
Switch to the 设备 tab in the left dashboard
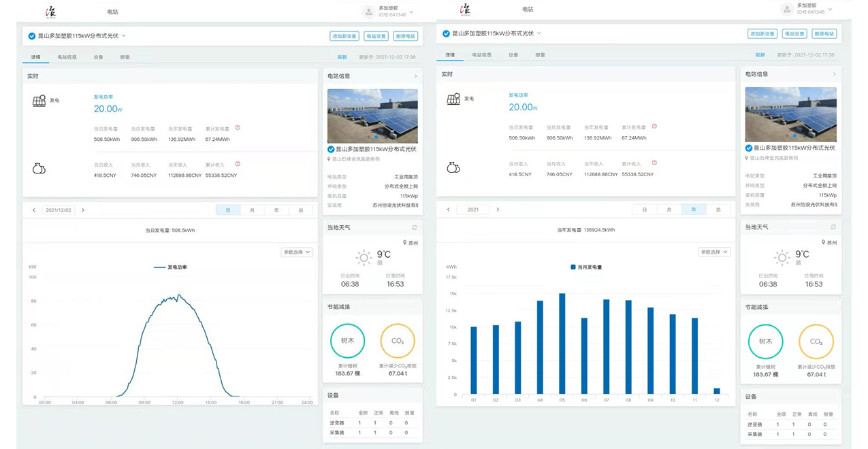pyautogui.click(x=98, y=57)
